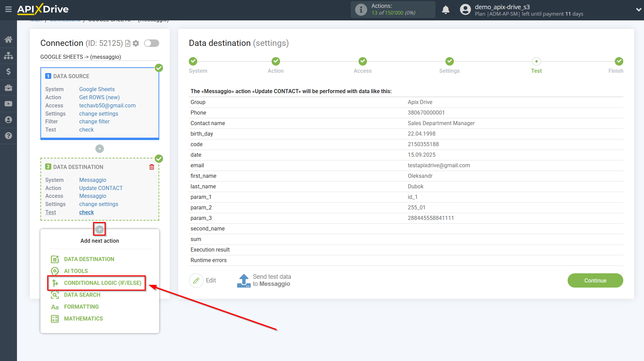Select the AI TOOLS next action
Screen dimensions: 644x361
click(76, 271)
